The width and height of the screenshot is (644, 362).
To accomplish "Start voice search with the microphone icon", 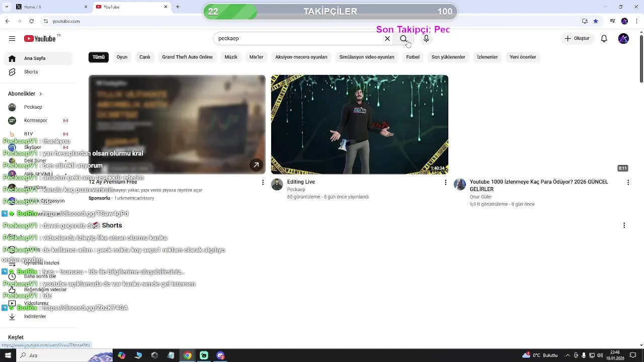I will tap(426, 39).
